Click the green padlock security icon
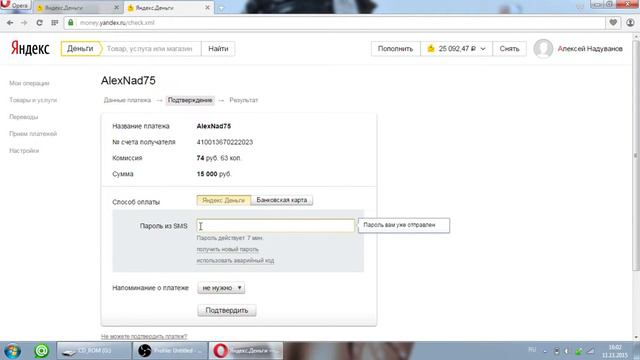Screen dimensions: 640x360 pos(71,22)
